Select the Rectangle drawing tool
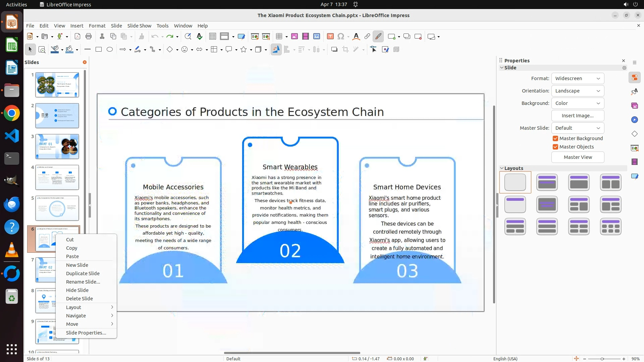The width and height of the screenshot is (644, 362). coord(99,50)
